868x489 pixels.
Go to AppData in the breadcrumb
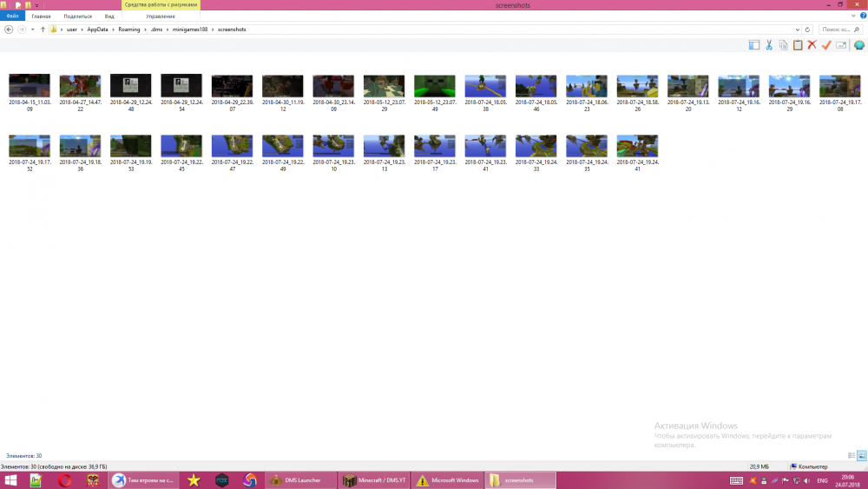(x=97, y=30)
